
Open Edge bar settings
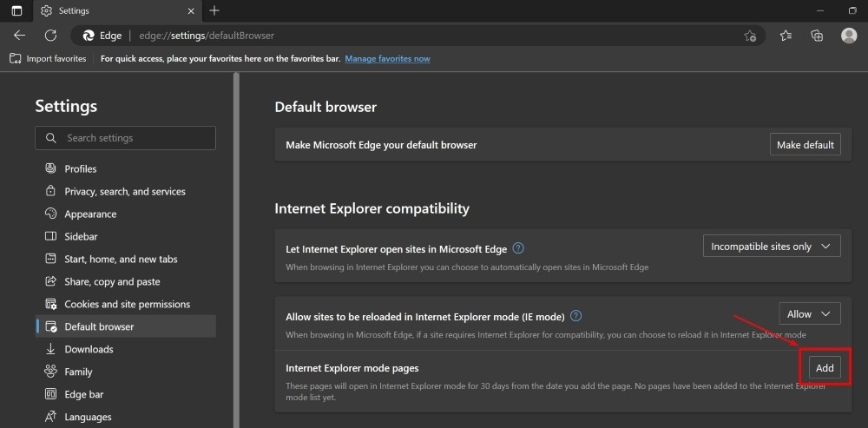pos(126,394)
